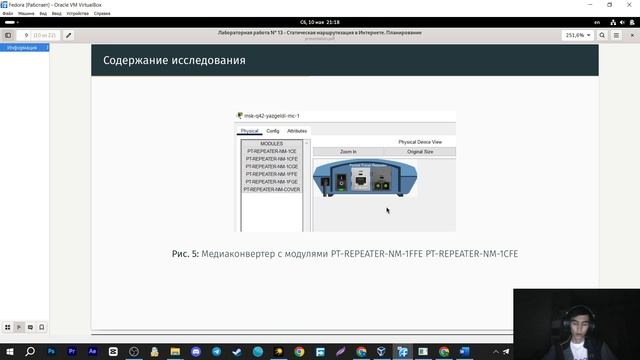
Task: Click the Original Size button in figure
Action: (420, 152)
